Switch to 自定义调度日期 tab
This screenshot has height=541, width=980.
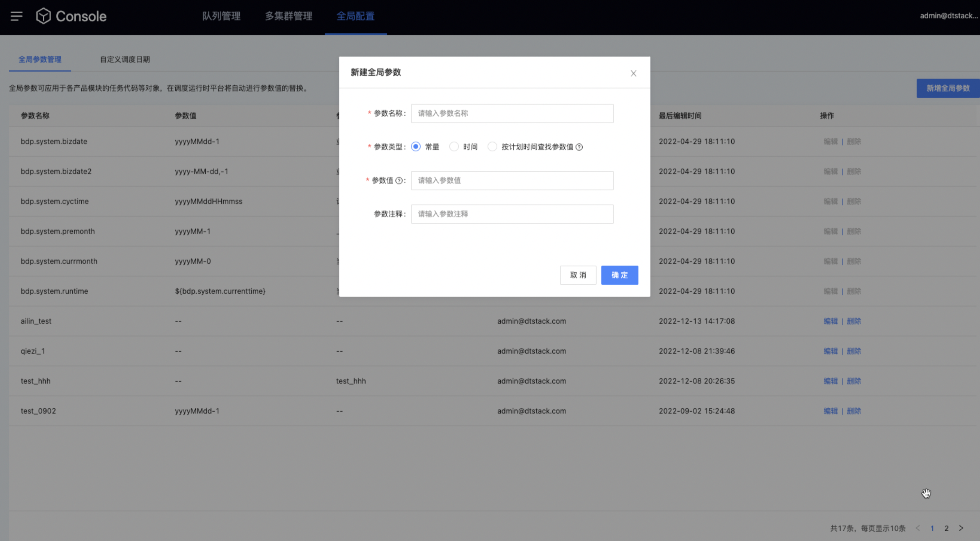(x=125, y=59)
